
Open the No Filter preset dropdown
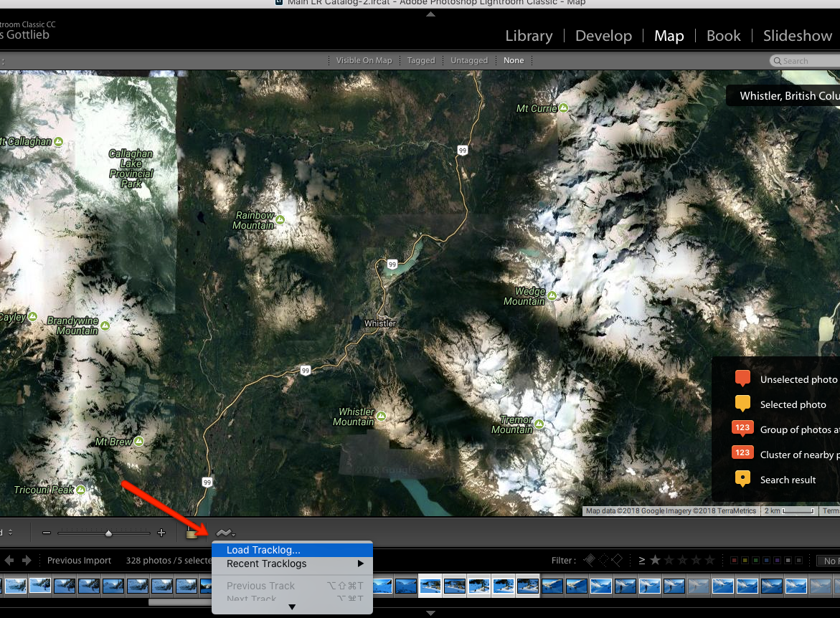tap(829, 561)
